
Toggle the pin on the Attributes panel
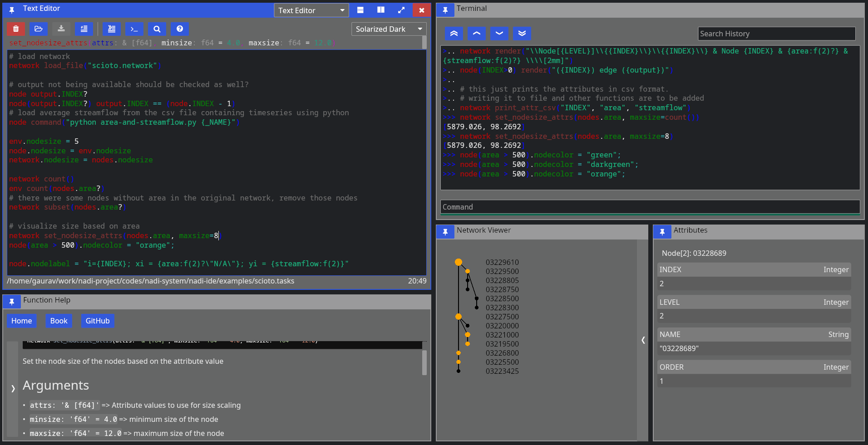pyautogui.click(x=662, y=231)
